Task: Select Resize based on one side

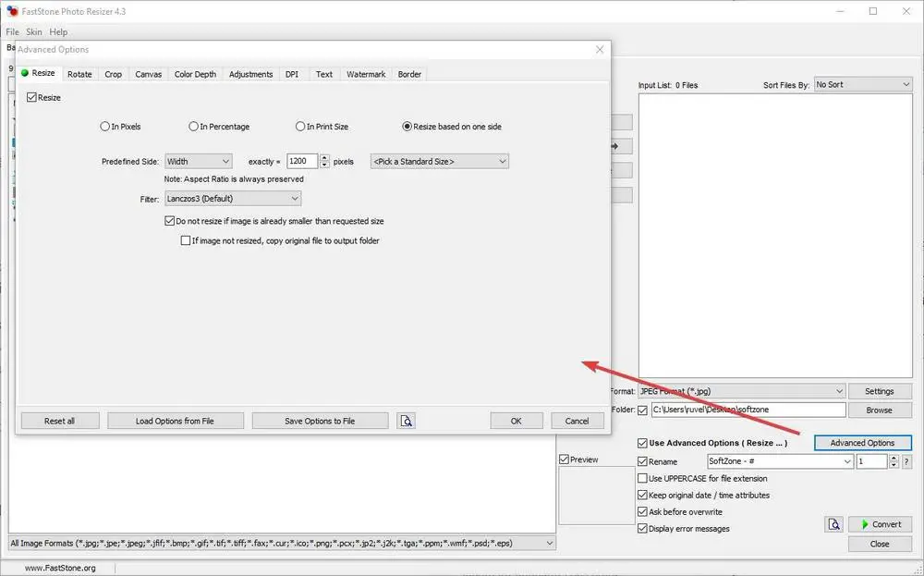Action: pos(407,126)
